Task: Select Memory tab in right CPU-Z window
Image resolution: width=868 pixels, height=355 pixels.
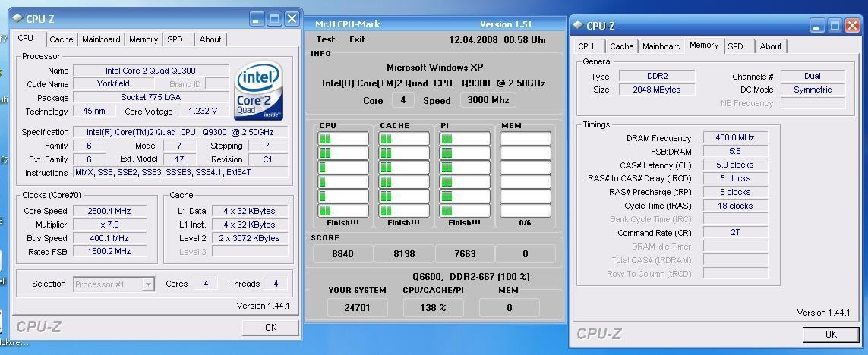Action: 704,46
